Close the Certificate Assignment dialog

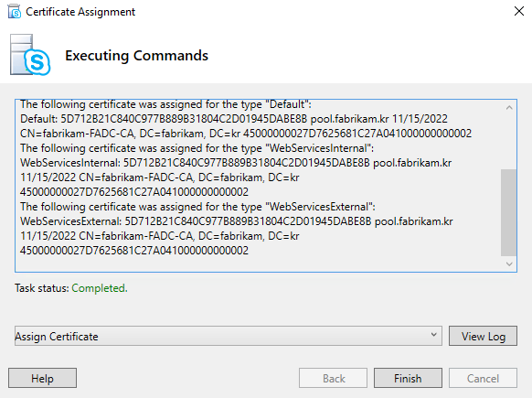click(x=519, y=11)
